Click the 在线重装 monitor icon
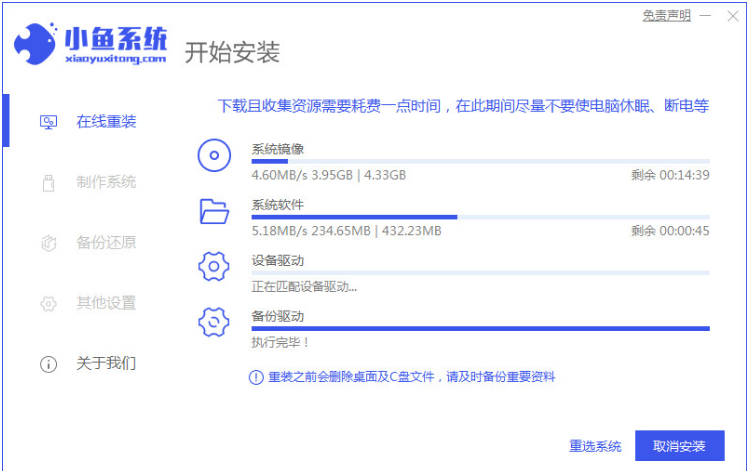This screenshot has width=747, height=471. click(48, 122)
